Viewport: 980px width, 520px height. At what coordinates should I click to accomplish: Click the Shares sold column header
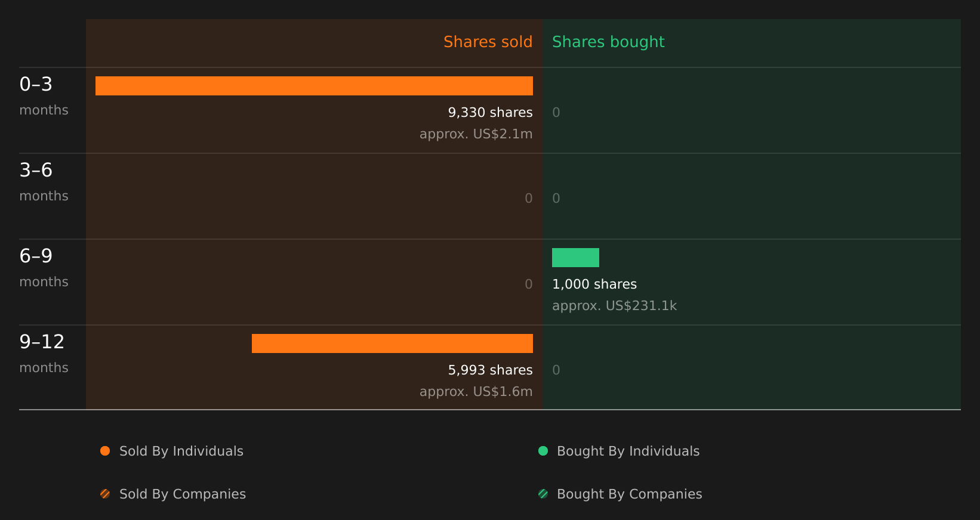(x=488, y=42)
